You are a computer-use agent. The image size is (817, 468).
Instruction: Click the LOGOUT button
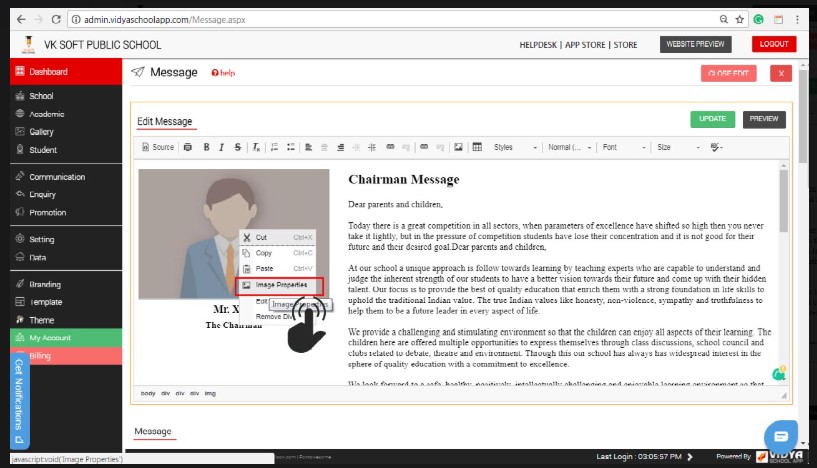[x=774, y=44]
